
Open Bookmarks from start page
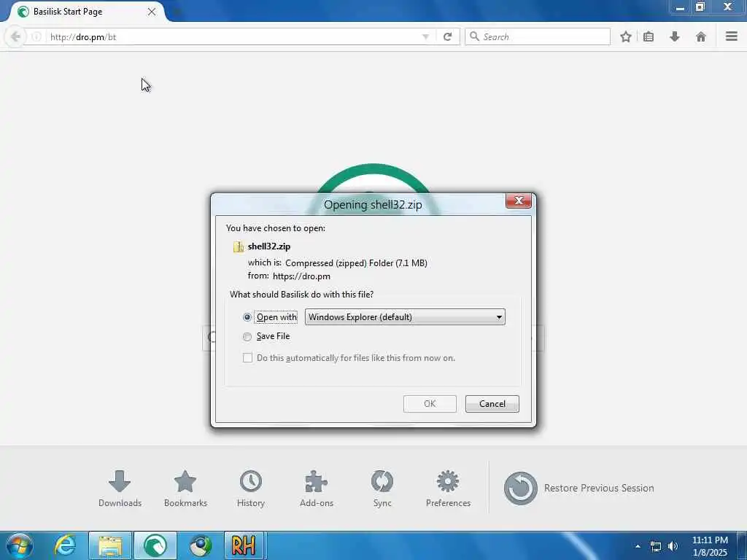click(185, 489)
